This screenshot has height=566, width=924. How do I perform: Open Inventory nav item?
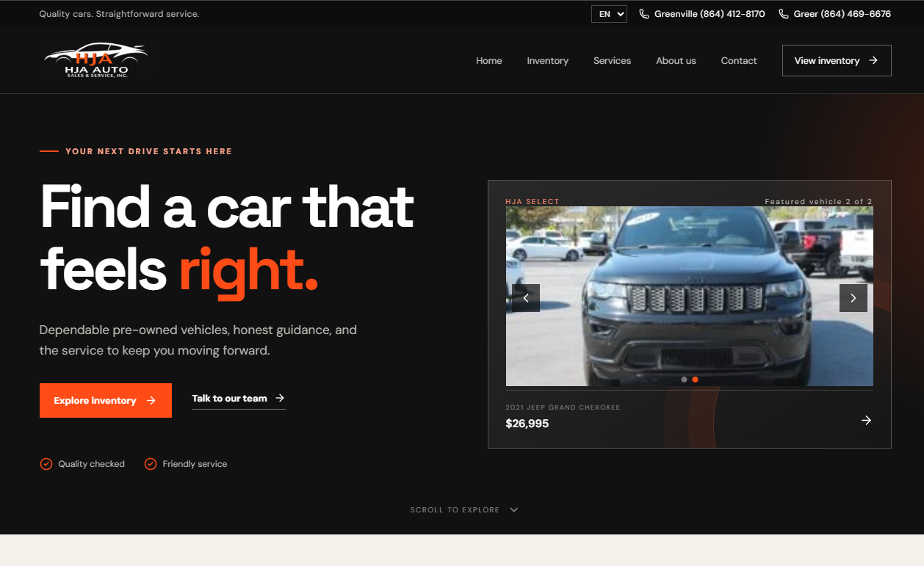pyautogui.click(x=548, y=61)
